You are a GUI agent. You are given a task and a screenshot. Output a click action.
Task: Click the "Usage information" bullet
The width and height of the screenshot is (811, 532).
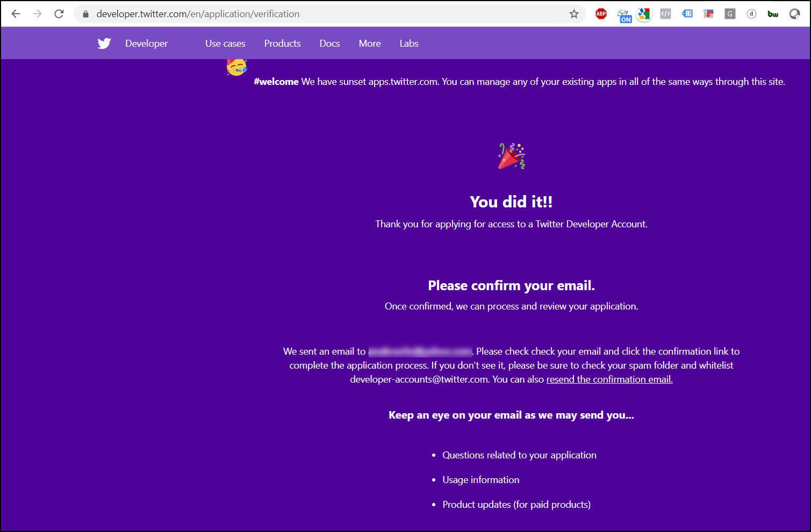[x=481, y=480]
